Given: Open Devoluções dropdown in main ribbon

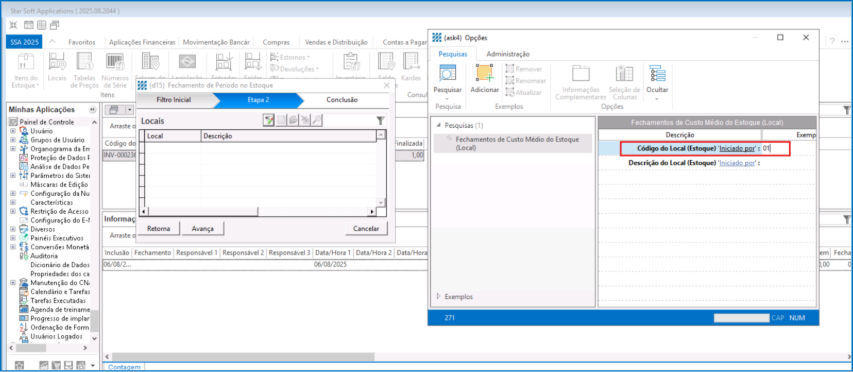Looking at the screenshot, I should (x=295, y=69).
